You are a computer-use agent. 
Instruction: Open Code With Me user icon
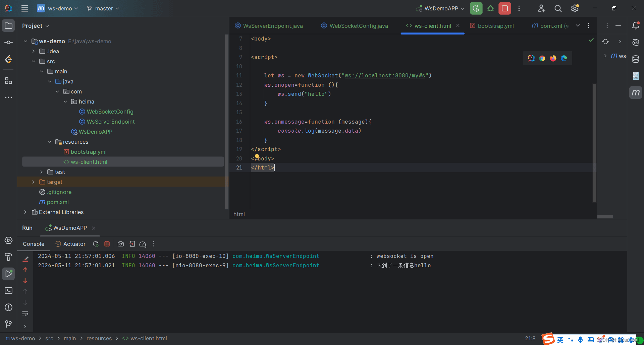[x=541, y=8]
